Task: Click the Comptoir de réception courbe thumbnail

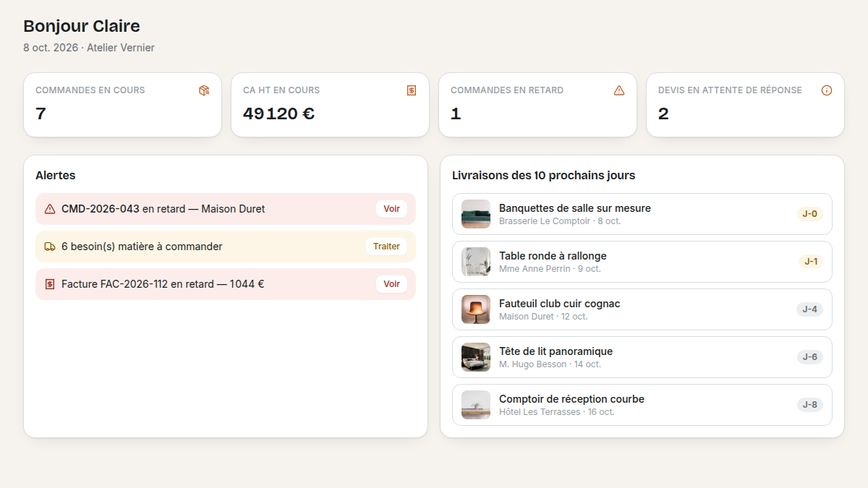Action: coord(476,405)
